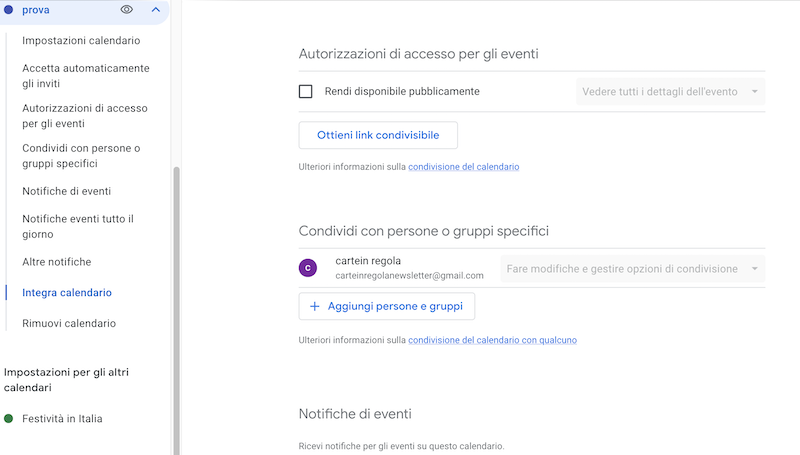Click Aggiungi persone e gruppi button
This screenshot has width=800, height=455.
(x=387, y=306)
